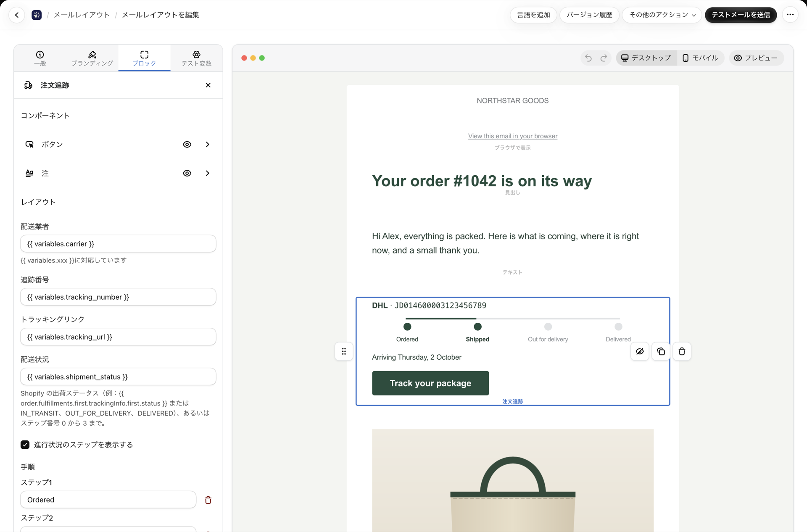Click the green window dot
The image size is (807, 532).
[262, 58]
